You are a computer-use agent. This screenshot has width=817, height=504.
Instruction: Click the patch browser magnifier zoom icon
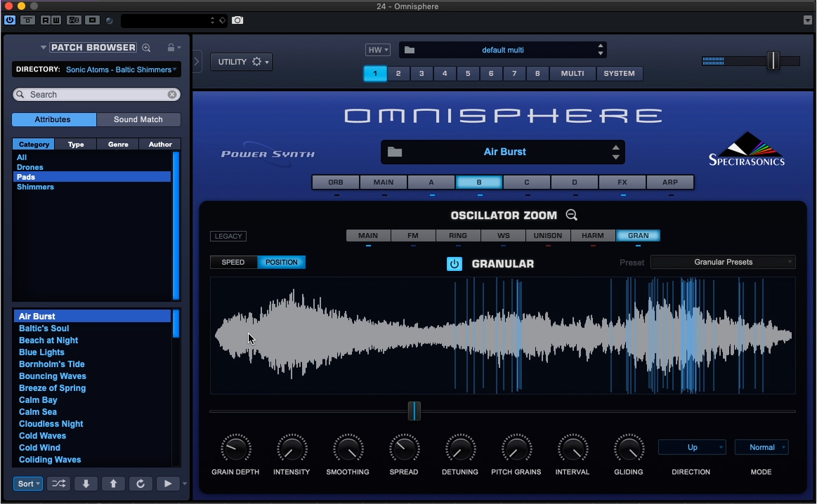point(146,48)
